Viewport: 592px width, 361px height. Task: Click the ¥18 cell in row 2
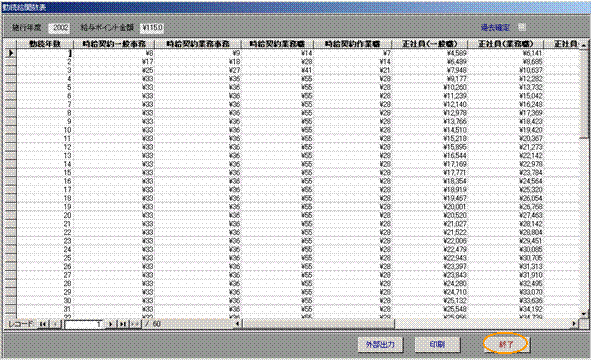click(197, 62)
